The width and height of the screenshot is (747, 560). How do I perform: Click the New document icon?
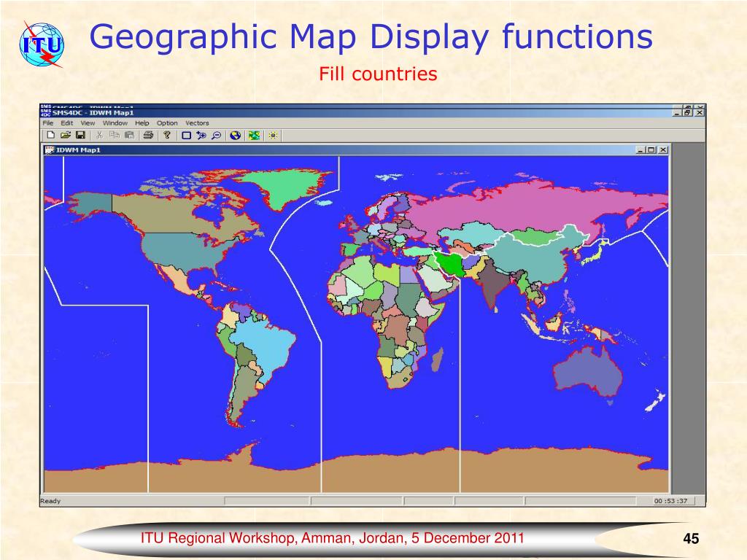pos(50,135)
